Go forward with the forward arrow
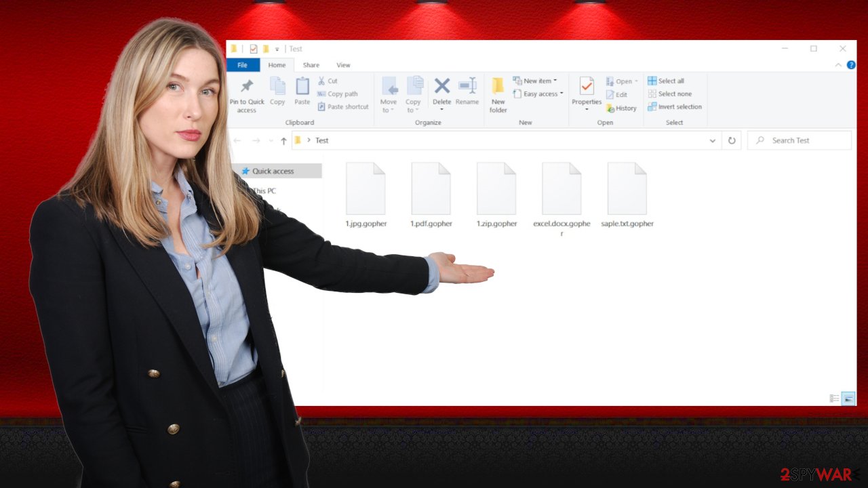The image size is (868, 488). [256, 141]
